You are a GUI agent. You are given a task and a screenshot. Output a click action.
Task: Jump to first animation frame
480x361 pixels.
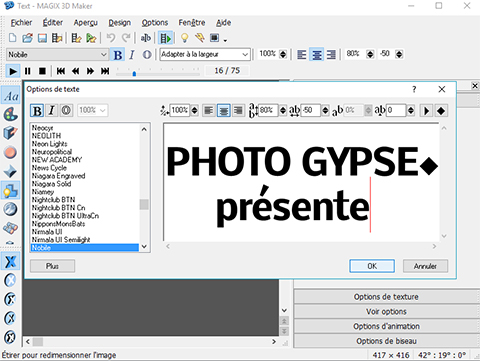(x=61, y=71)
